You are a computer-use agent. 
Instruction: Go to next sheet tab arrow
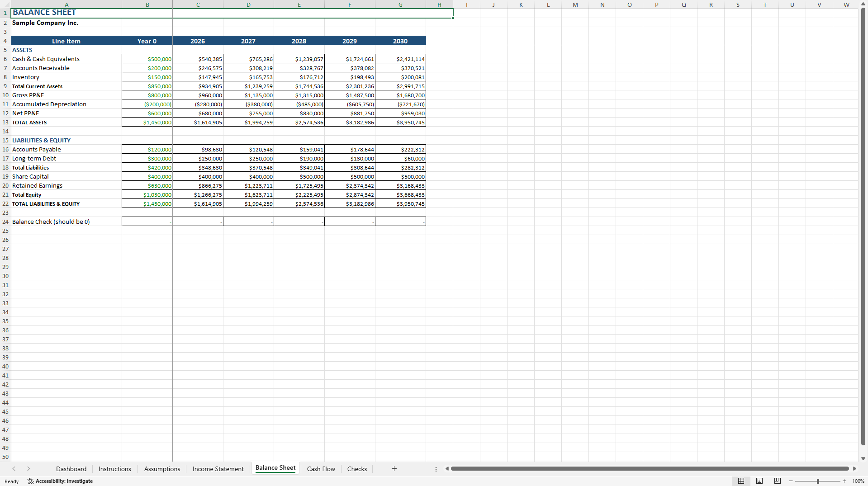(x=28, y=469)
